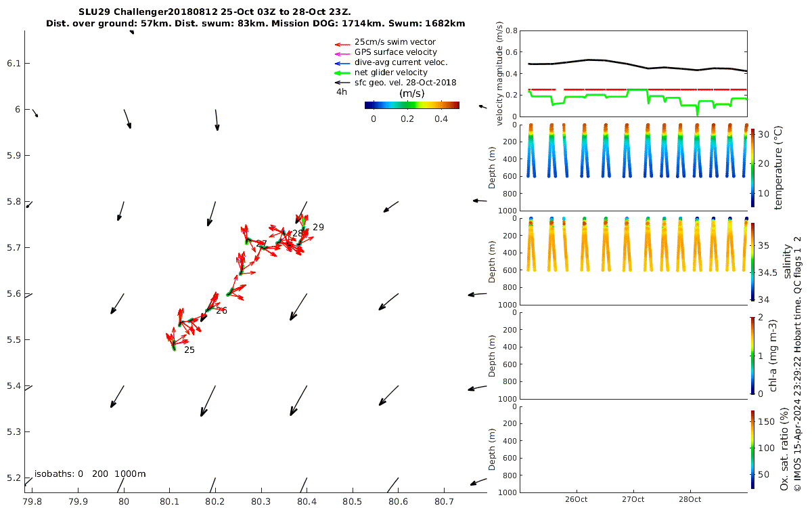This screenshot has height=508, width=812.
Task: Click the '© IMOS 15-Apr-2024' vertical credit text
Action: click(x=798, y=364)
